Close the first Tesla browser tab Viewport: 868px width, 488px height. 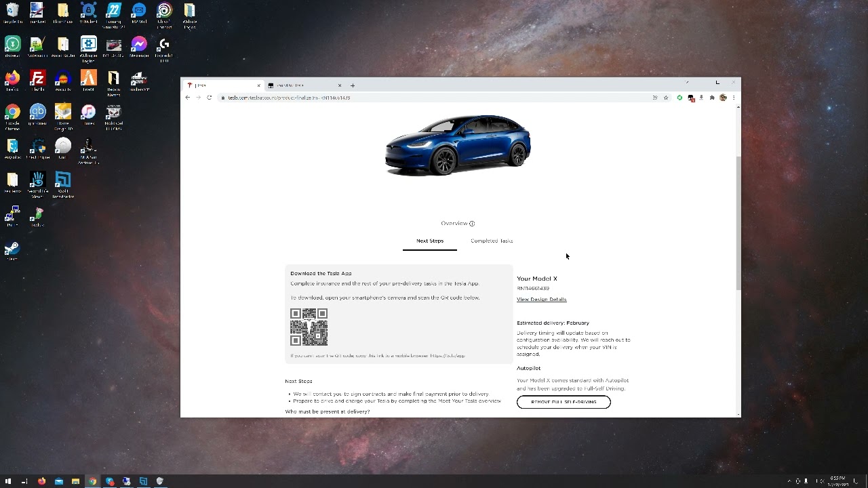point(258,85)
